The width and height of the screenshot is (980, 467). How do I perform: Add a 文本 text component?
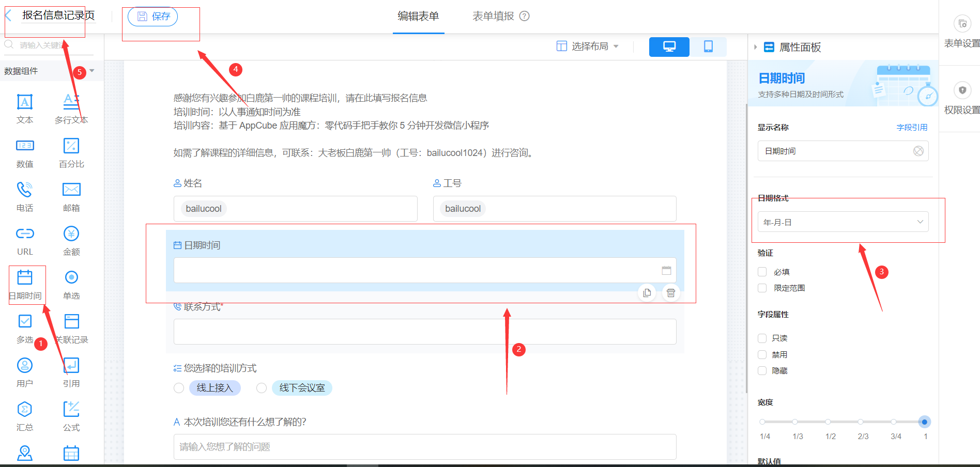click(x=25, y=108)
